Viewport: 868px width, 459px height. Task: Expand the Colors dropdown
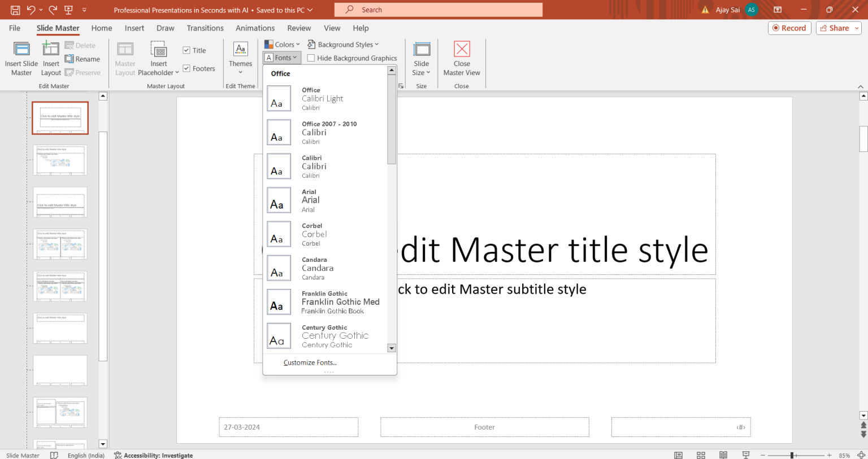coord(282,45)
